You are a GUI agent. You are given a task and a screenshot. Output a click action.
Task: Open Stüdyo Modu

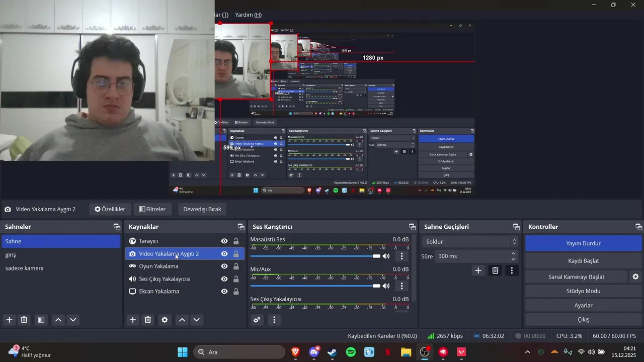[x=583, y=291]
